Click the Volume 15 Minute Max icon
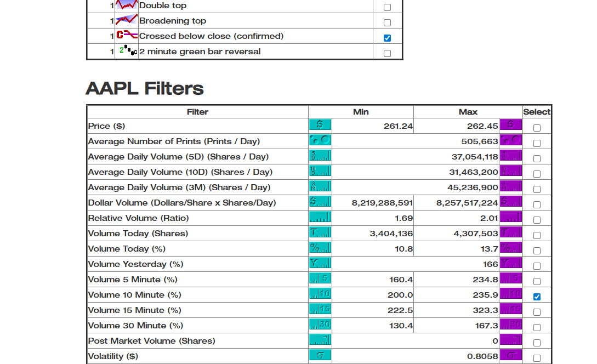Image resolution: width=597 pixels, height=364 pixels. (511, 310)
